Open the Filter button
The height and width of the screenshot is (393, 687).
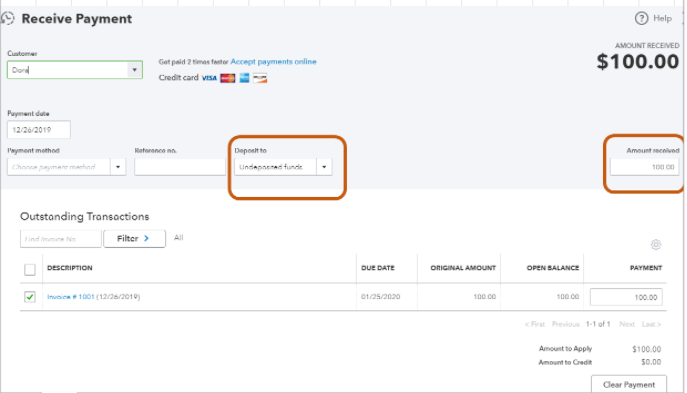(x=135, y=239)
